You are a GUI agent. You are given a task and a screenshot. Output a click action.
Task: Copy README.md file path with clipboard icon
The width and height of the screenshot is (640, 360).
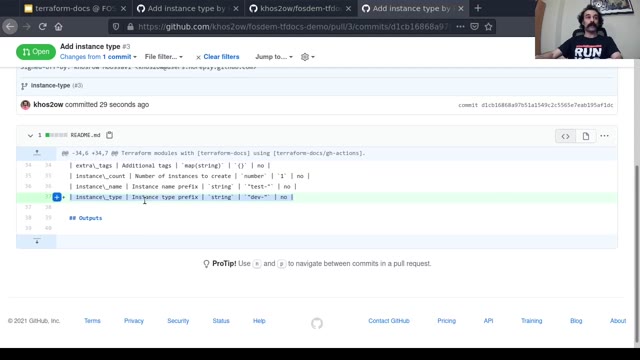point(109,135)
